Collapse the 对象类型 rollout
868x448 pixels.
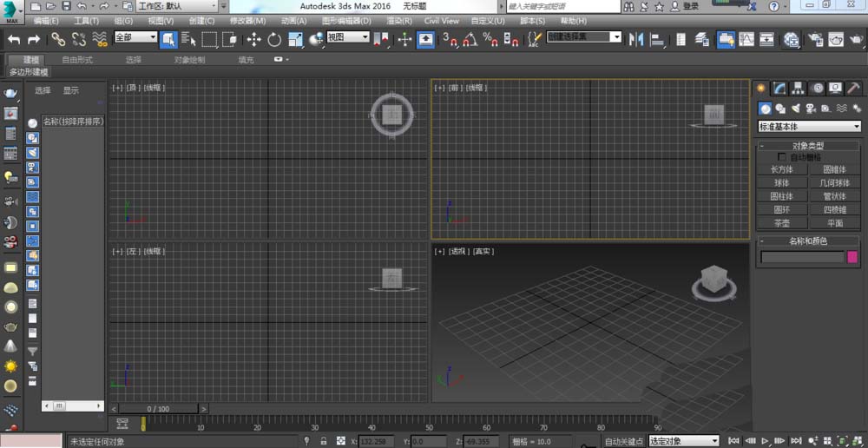tap(809, 146)
